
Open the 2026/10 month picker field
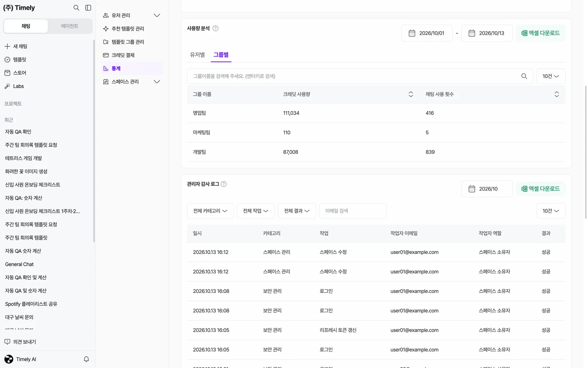coord(487,189)
